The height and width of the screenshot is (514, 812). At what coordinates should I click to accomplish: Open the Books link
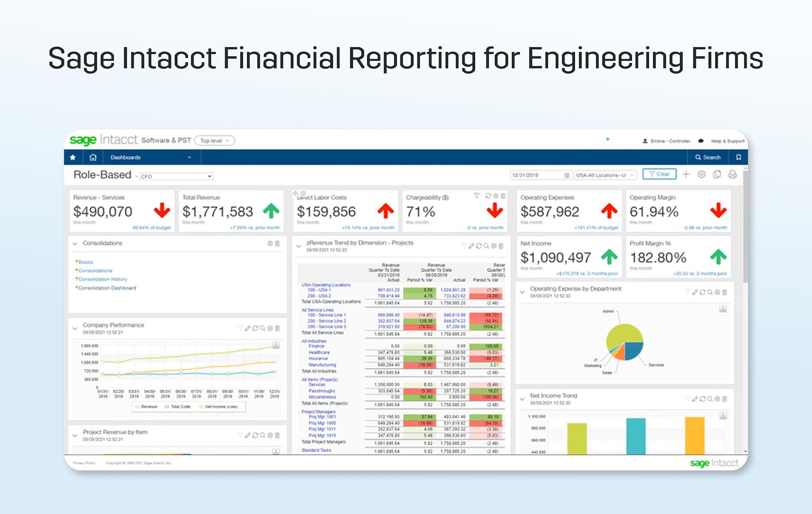pyautogui.click(x=85, y=262)
